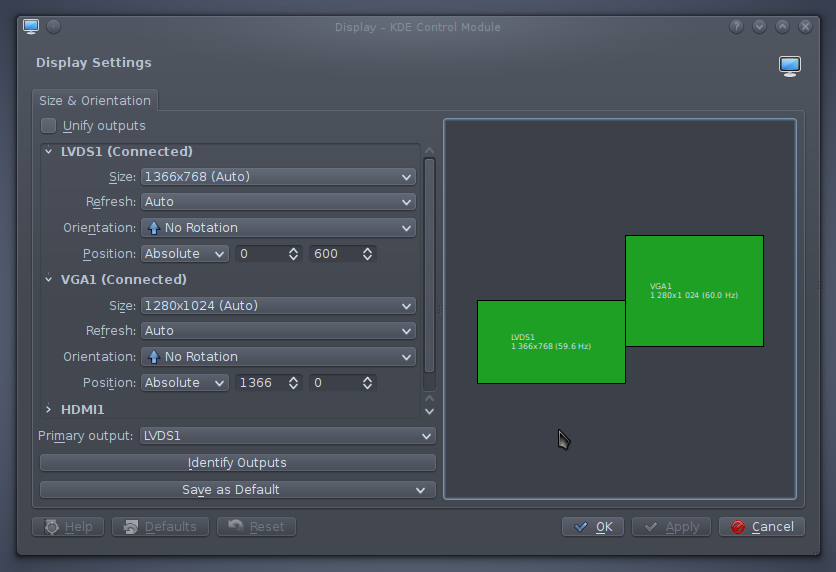
Task: Click the title bar help question mark icon
Action: pos(737,26)
